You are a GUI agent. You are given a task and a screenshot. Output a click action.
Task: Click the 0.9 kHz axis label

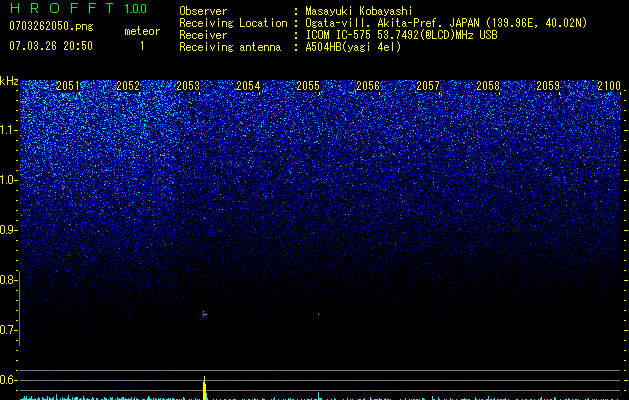coord(8,230)
